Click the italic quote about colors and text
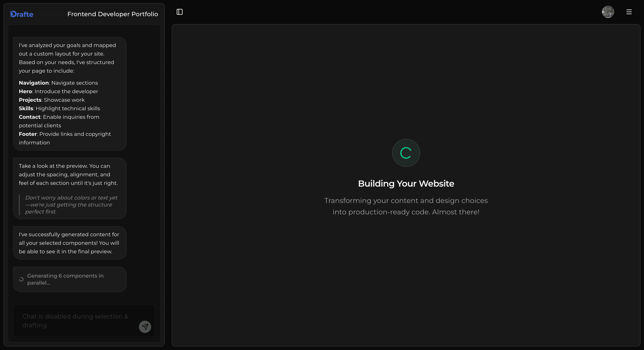The image size is (644, 350). tap(71, 205)
